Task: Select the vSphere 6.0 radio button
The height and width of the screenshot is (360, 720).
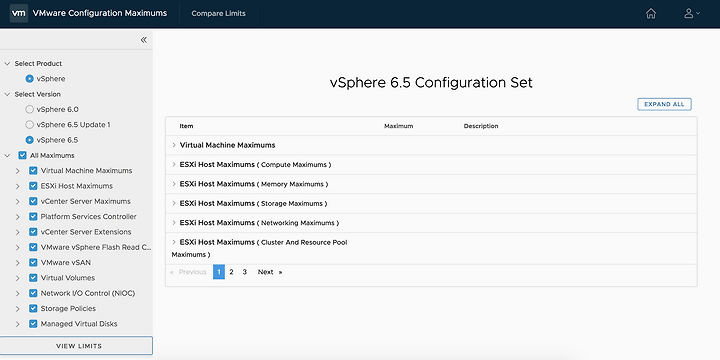Action: 29,109
